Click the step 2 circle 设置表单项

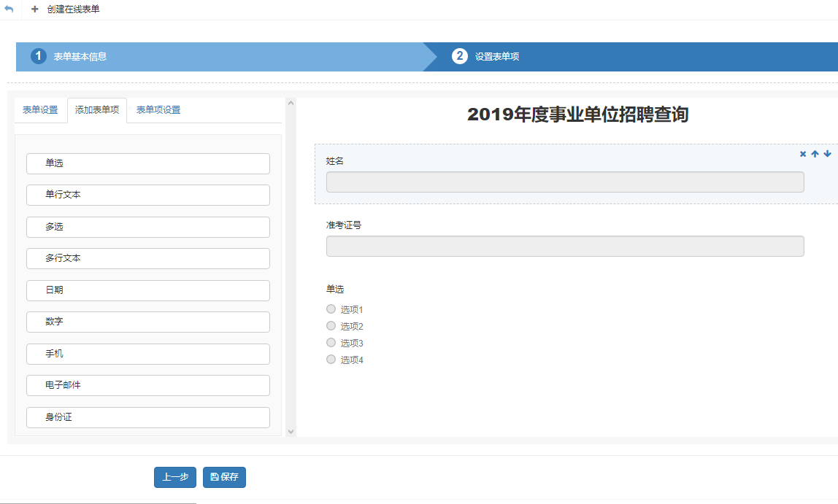point(460,56)
